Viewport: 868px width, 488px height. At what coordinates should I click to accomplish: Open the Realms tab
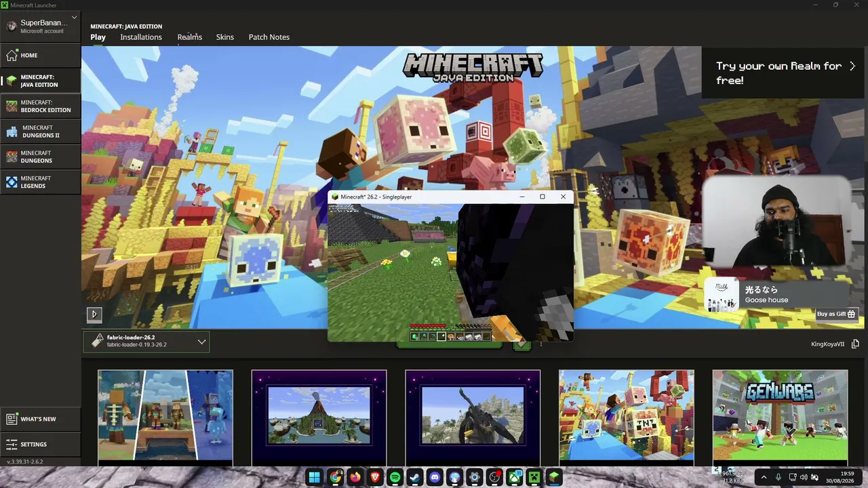tap(190, 37)
